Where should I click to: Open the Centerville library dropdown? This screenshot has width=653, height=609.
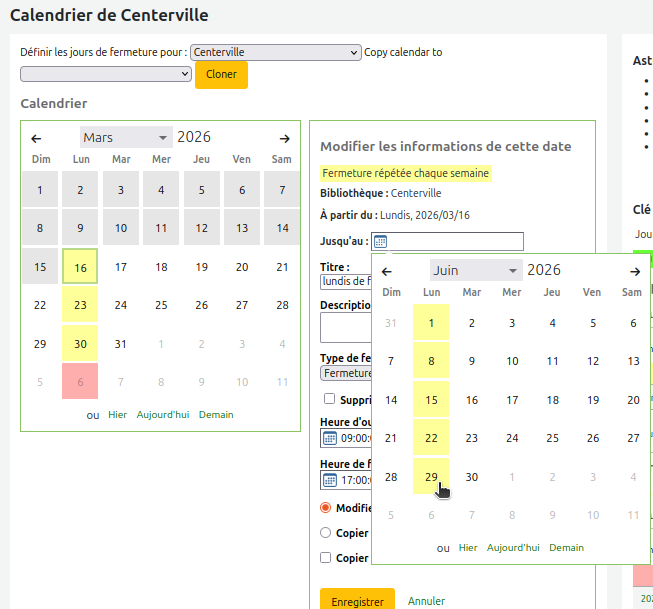[x=276, y=52]
